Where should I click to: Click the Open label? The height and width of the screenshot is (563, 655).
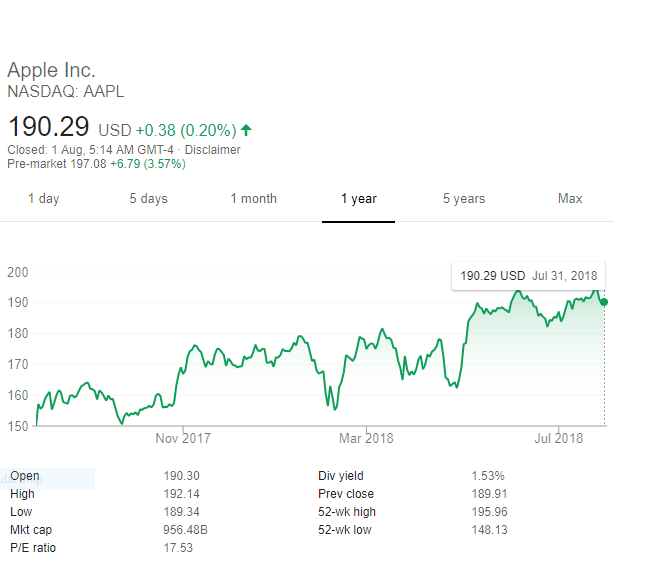[x=25, y=476]
